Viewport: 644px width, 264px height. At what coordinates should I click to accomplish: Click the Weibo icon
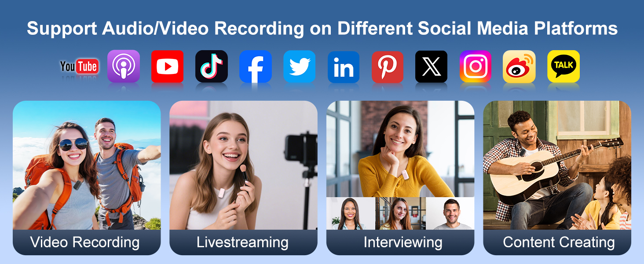point(519,66)
